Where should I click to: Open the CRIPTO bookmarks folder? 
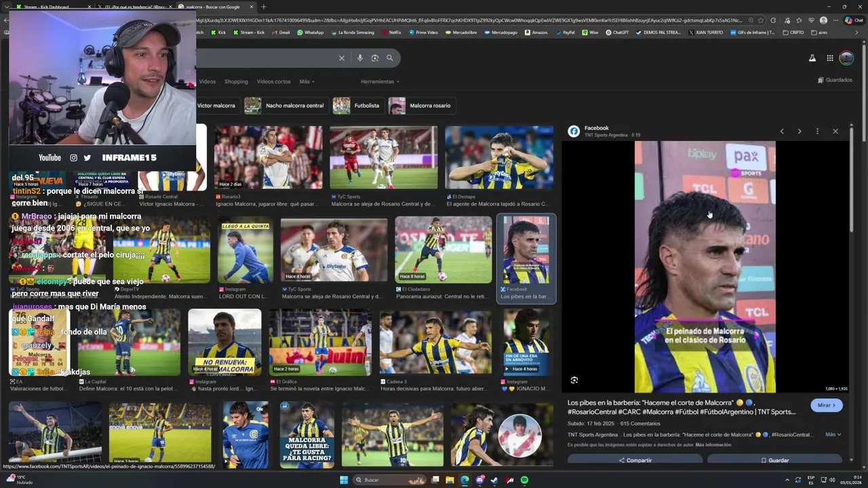point(793,33)
